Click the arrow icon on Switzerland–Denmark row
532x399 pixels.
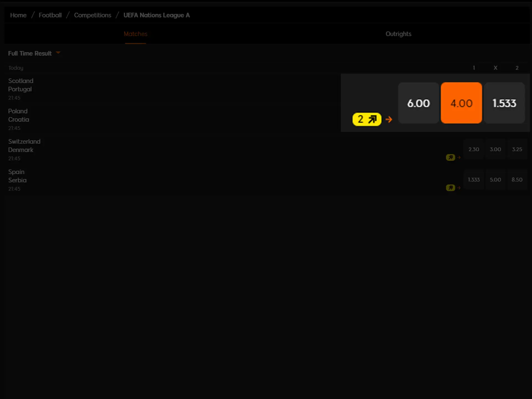click(x=459, y=157)
